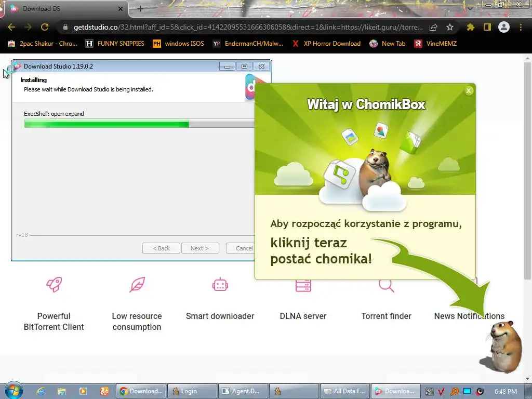Click the red V tray icon
The height and width of the screenshot is (399, 532).
(x=442, y=392)
